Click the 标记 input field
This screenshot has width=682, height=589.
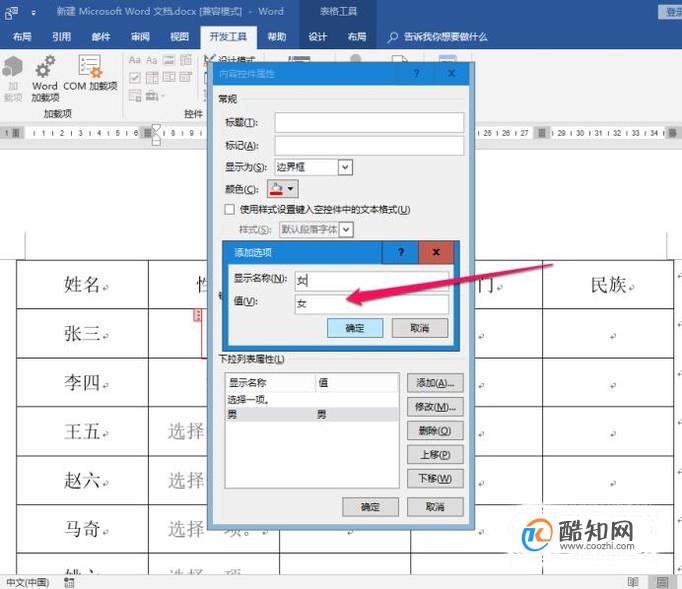pos(369,145)
